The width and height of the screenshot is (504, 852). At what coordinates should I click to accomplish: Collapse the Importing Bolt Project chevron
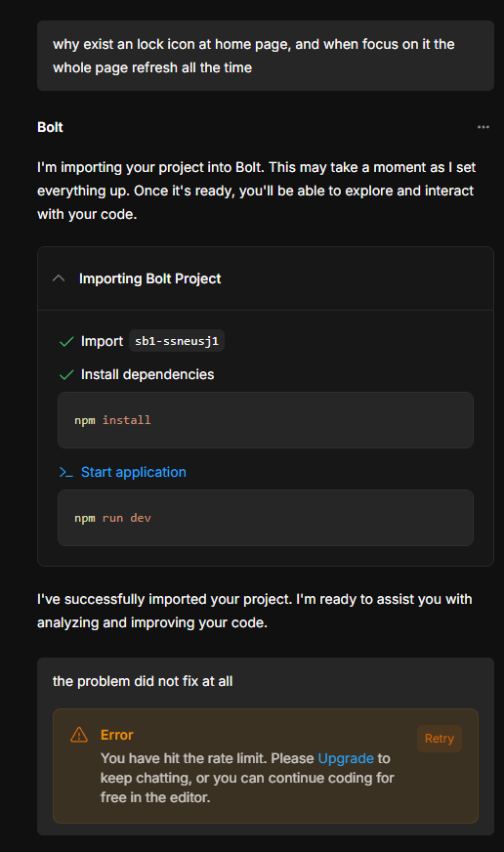coord(59,278)
